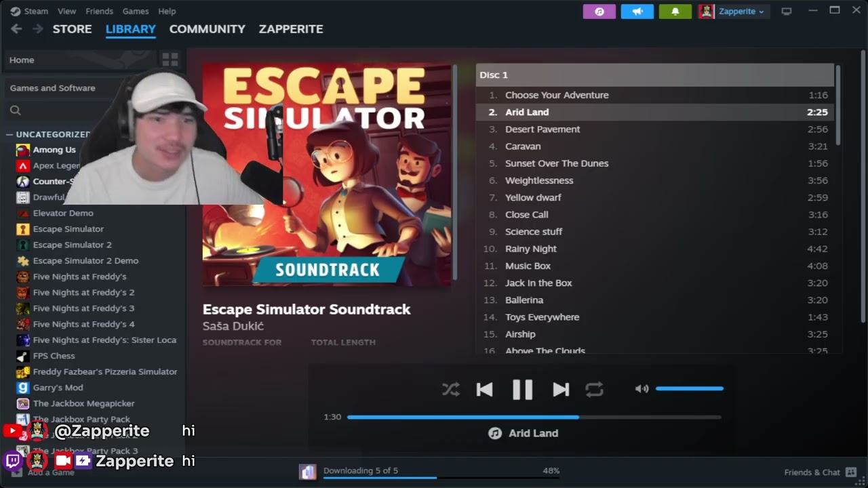Open the ZAPPERITE profile tab
This screenshot has width=868, height=488.
(291, 29)
